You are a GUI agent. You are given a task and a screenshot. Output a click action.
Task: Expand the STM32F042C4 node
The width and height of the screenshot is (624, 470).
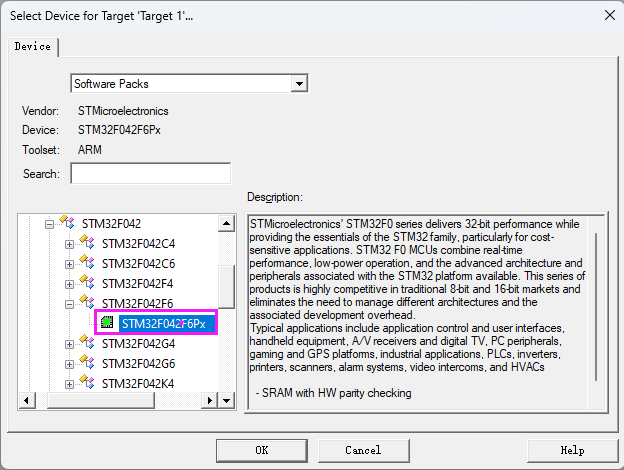pyautogui.click(x=69, y=244)
